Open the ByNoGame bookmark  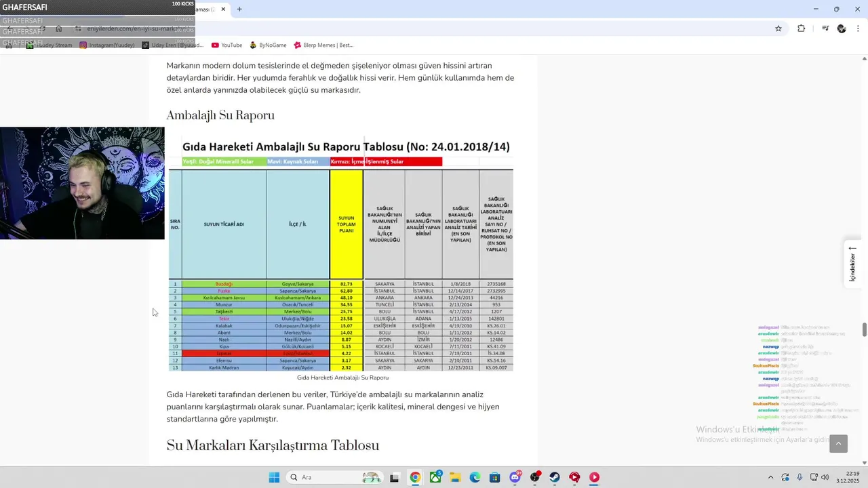tap(268, 45)
